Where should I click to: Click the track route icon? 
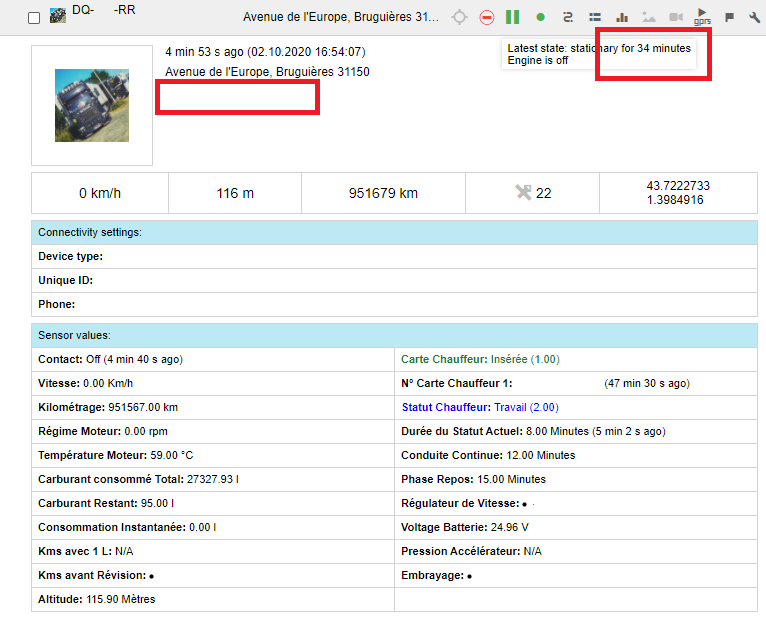[568, 17]
